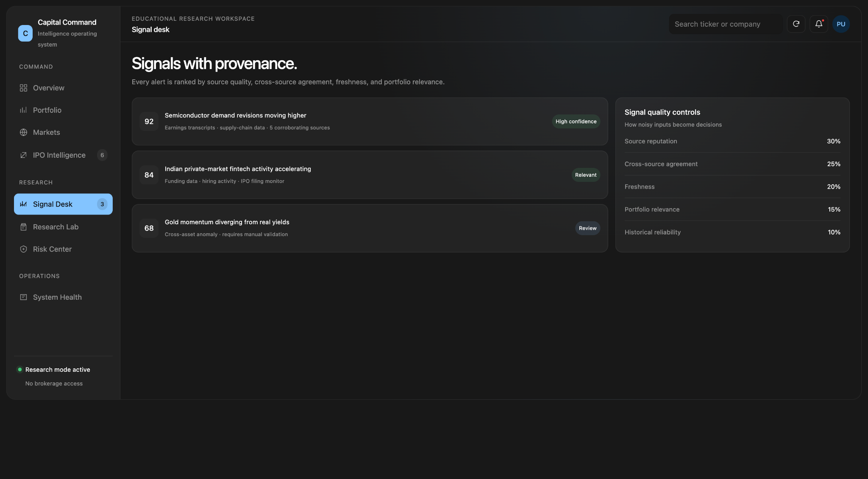The width and height of the screenshot is (868, 479).
Task: Click the refresh icon in header
Action: pos(796,24)
